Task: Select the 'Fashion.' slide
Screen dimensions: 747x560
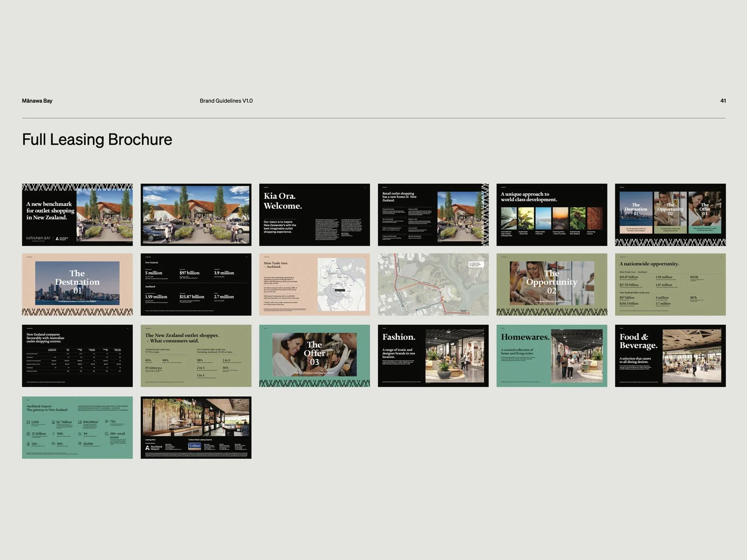Action: 433,356
